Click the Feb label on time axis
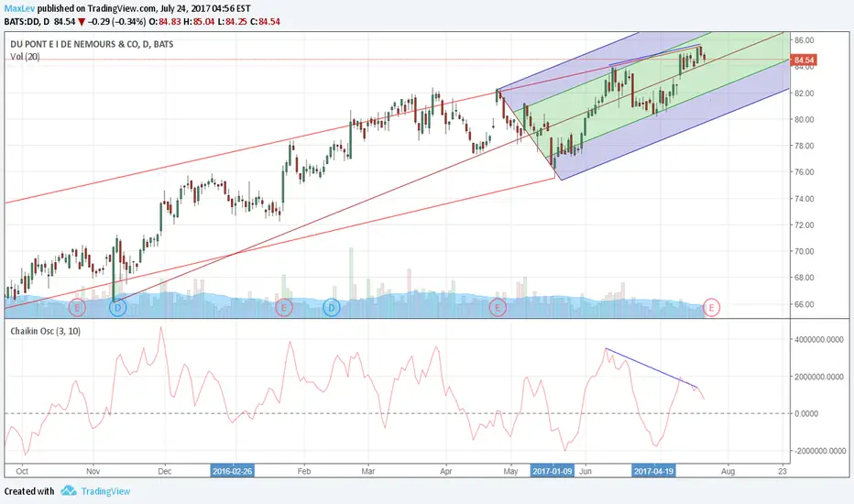854x504 pixels. [x=304, y=471]
